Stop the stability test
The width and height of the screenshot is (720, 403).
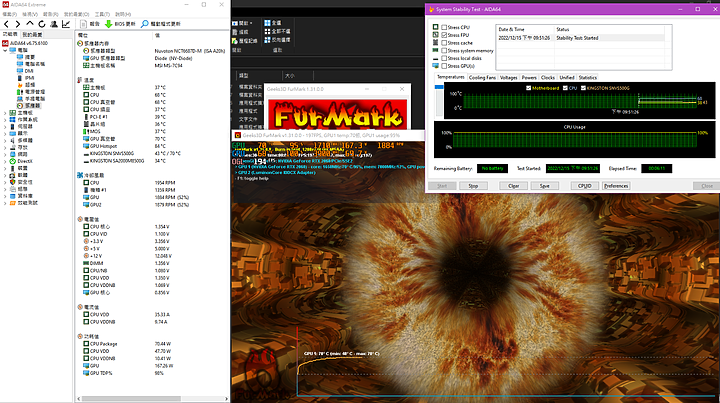point(473,186)
